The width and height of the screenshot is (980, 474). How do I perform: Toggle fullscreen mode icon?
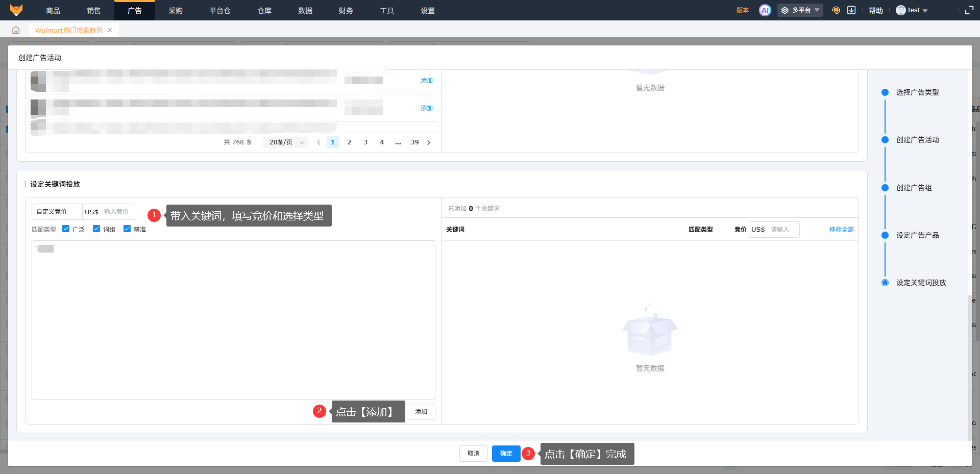[969, 10]
